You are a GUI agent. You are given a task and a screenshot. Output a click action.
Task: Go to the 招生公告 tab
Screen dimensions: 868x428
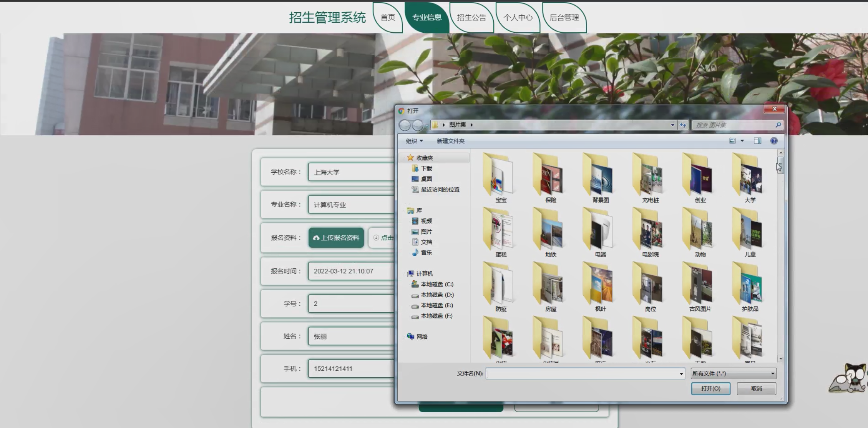pos(471,18)
